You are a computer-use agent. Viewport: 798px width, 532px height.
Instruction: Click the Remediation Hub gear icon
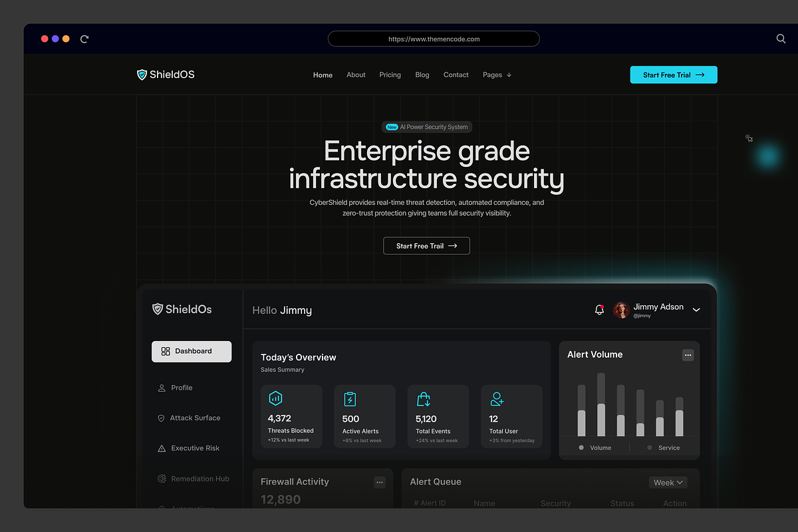point(162,479)
